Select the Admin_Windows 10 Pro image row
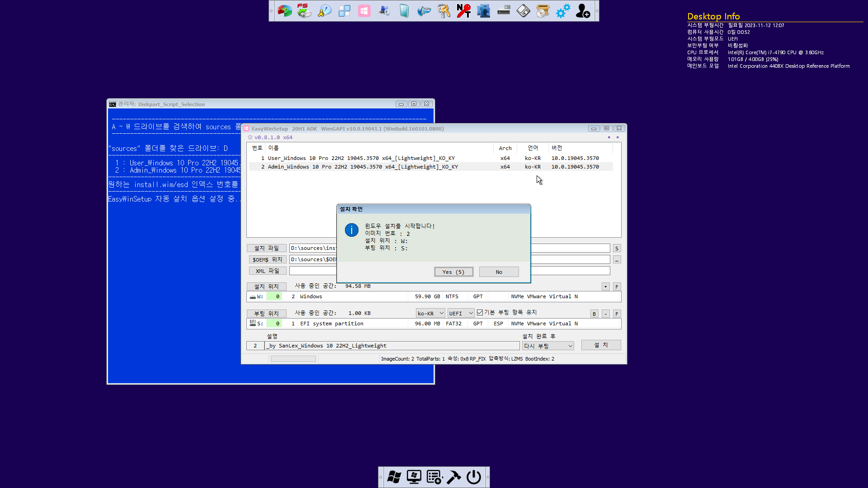 [x=431, y=167]
